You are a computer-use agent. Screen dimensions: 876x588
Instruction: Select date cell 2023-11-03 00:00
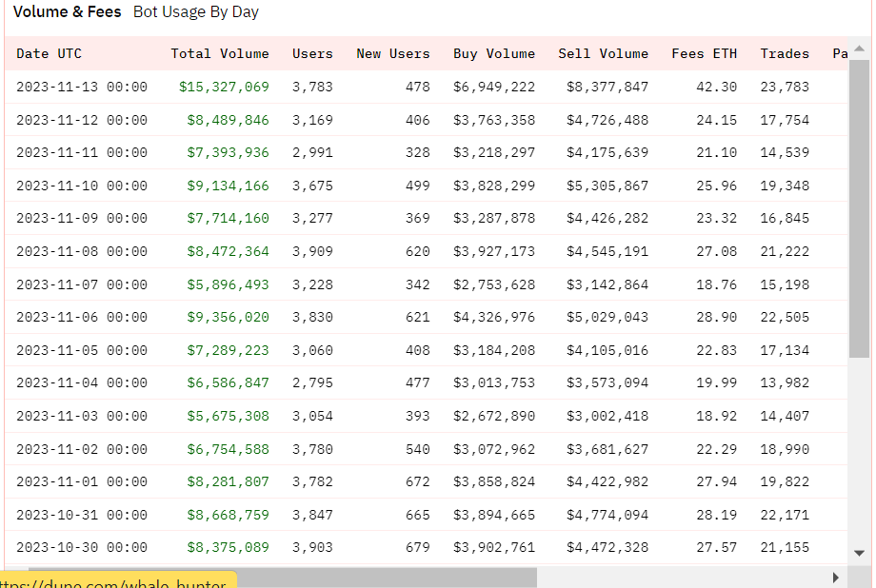coord(82,416)
